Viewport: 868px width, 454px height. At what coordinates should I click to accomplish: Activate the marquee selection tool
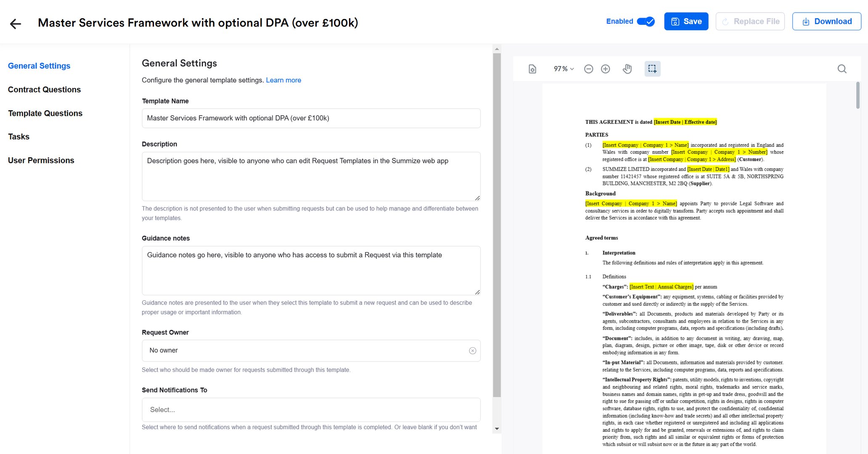tap(652, 69)
